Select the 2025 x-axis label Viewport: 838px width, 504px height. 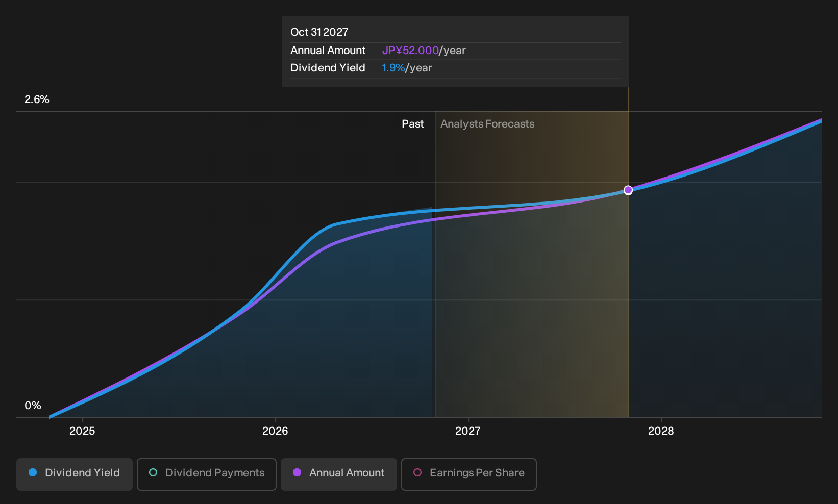[x=82, y=431]
